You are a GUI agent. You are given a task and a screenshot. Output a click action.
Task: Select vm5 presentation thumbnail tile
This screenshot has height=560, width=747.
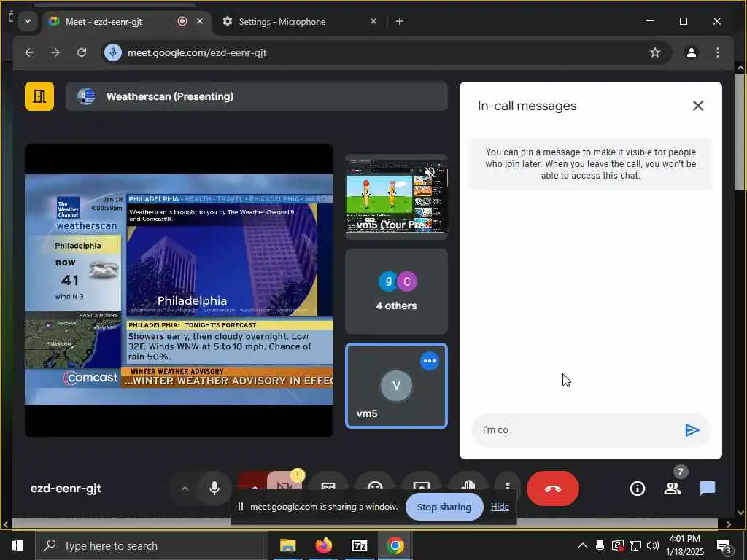click(396, 196)
